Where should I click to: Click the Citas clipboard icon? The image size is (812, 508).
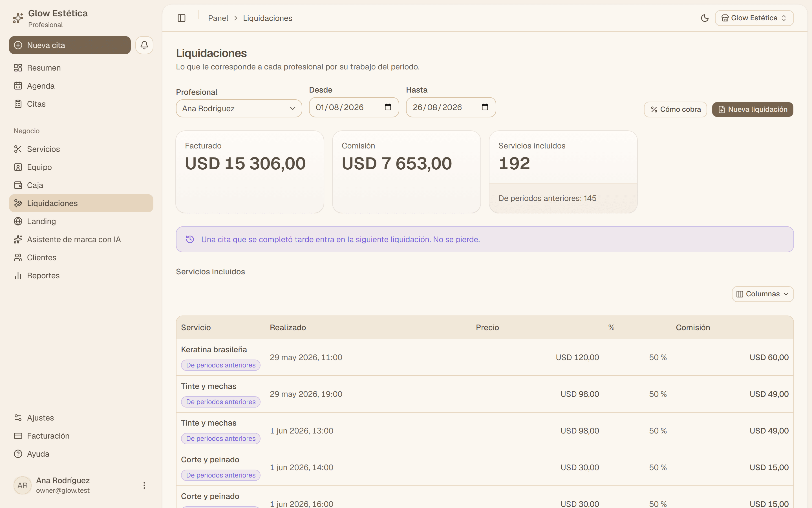tap(18, 104)
